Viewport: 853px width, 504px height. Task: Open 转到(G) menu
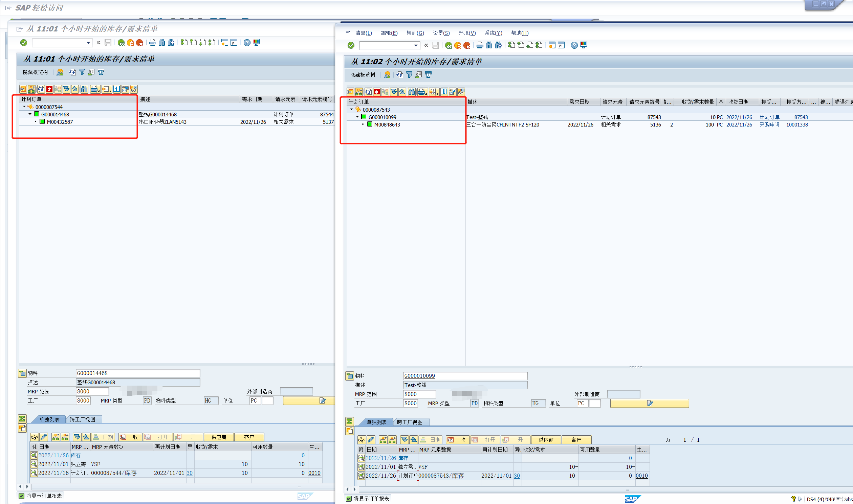(x=415, y=33)
